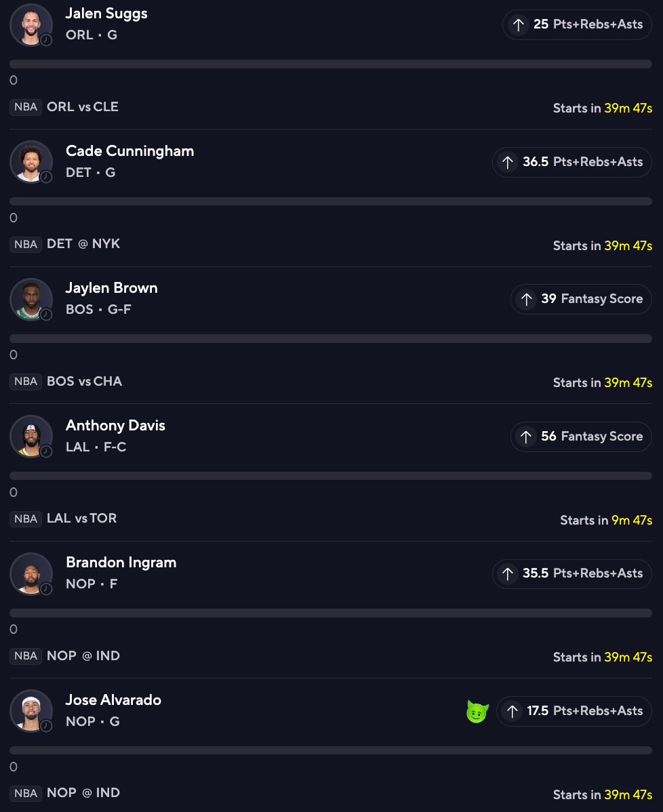Click the up-arrow on Jaylen Brown's 39 Fantasy Score
663x812 pixels.
point(526,300)
